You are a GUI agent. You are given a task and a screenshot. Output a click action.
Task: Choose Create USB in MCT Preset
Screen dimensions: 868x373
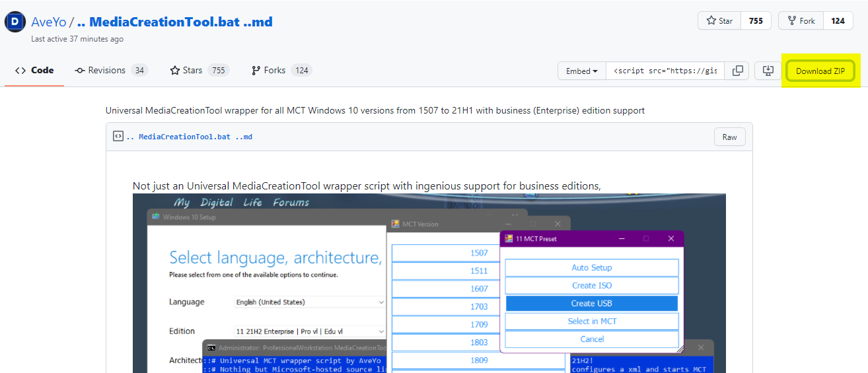(592, 303)
